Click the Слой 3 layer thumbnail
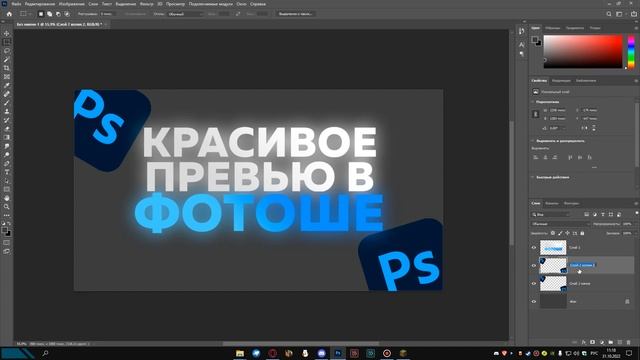Screen dimensions: 640x360 553,247
